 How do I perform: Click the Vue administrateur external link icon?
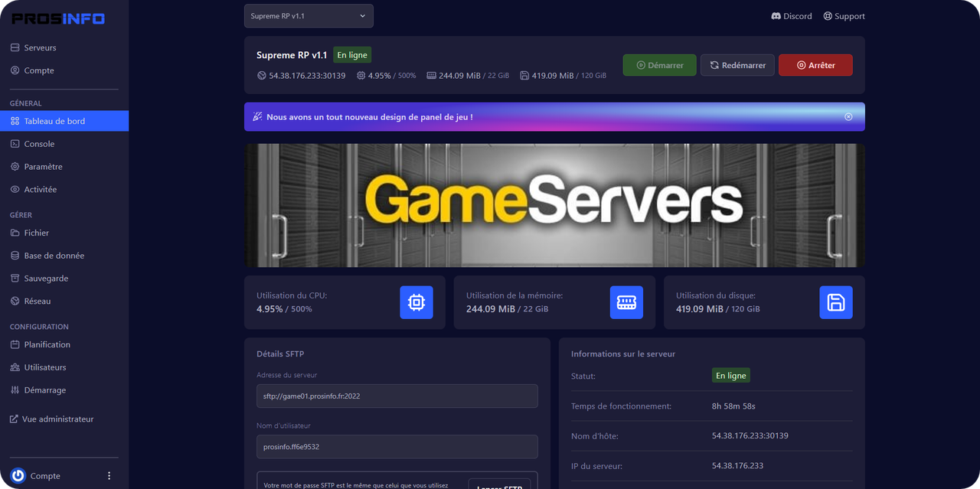tap(14, 419)
